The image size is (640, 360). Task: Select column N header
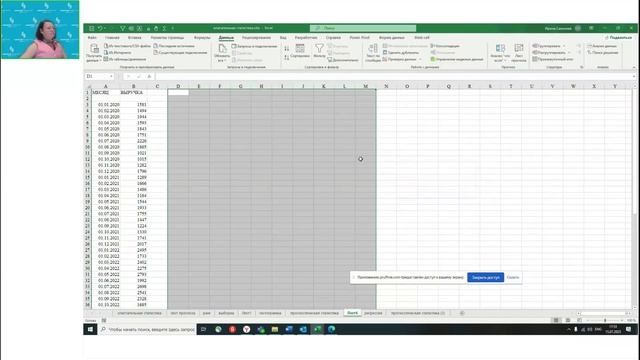click(386, 86)
